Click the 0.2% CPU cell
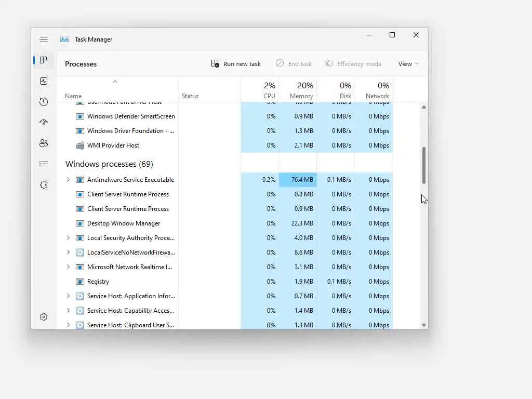The image size is (532, 399). pos(260,180)
